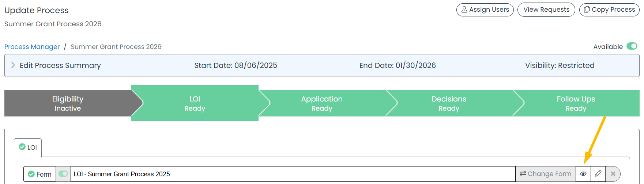Expand the Edit Process Summary chevron
This screenshot has width=644, height=184.
tap(13, 65)
